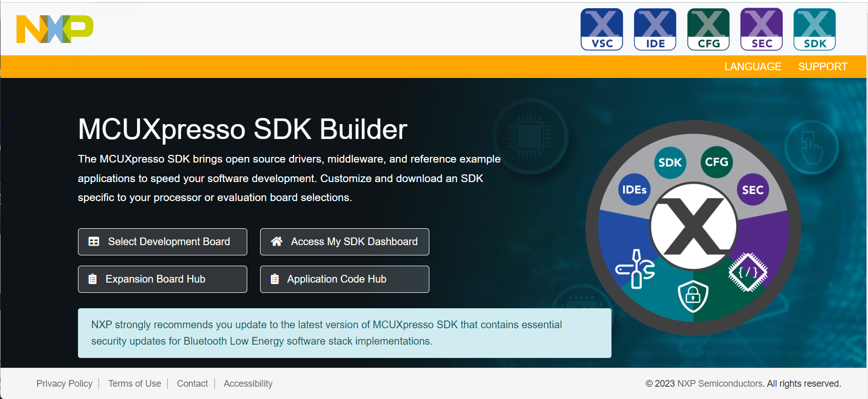Click the purple SEC circle in wheel
Image resolution: width=868 pixels, height=399 pixels.
pos(753,190)
